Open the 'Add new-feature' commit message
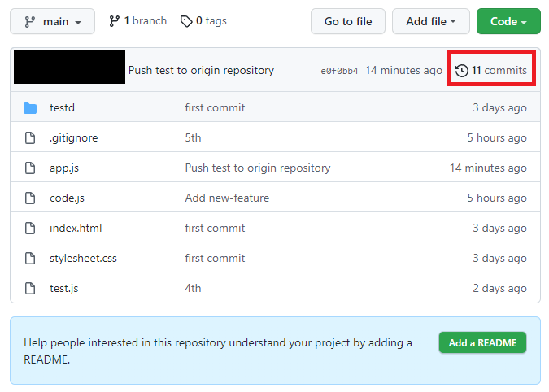 coord(227,198)
